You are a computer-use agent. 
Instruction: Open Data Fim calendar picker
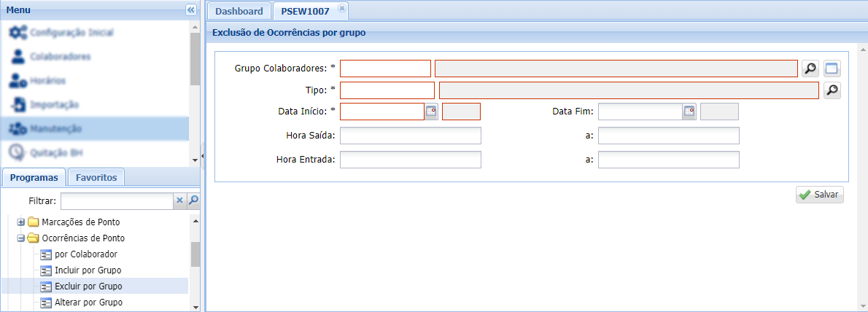click(689, 112)
